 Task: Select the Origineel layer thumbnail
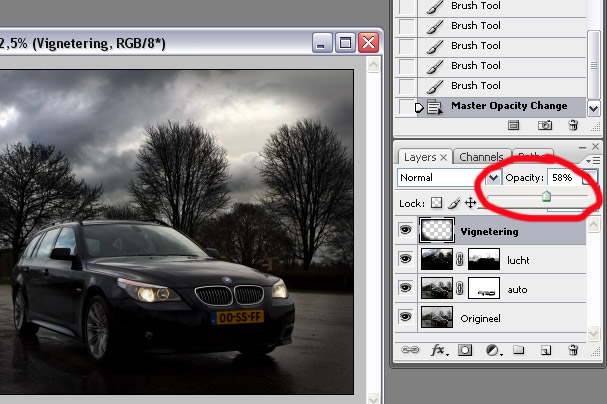[x=437, y=317]
